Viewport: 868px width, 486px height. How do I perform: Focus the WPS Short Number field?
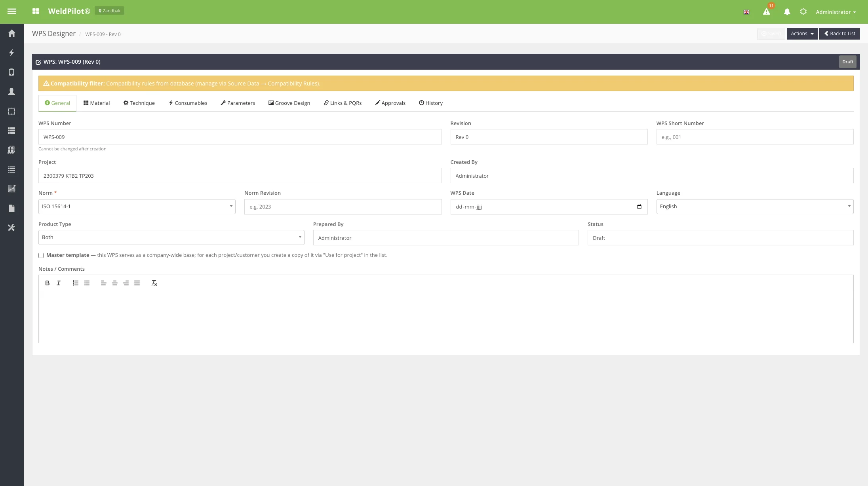[x=755, y=137]
